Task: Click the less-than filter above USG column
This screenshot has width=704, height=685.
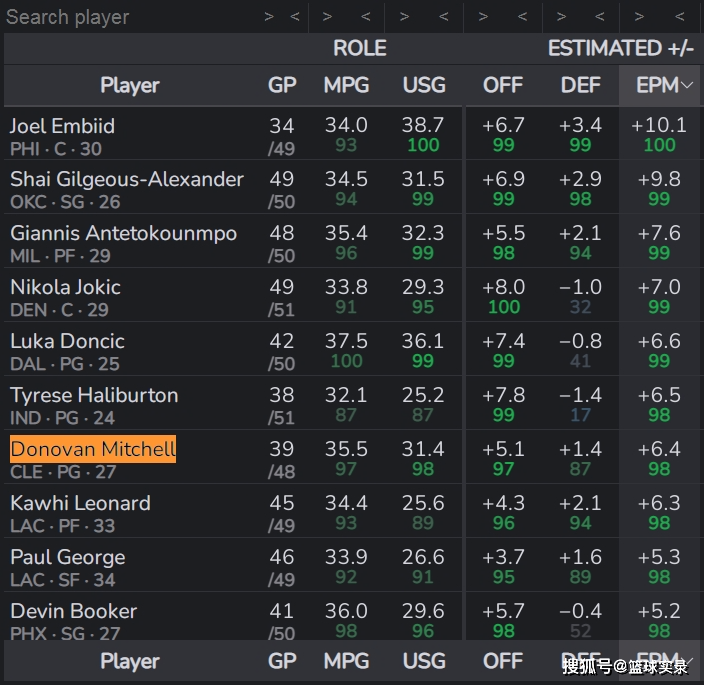Action: pyautogui.click(x=445, y=16)
